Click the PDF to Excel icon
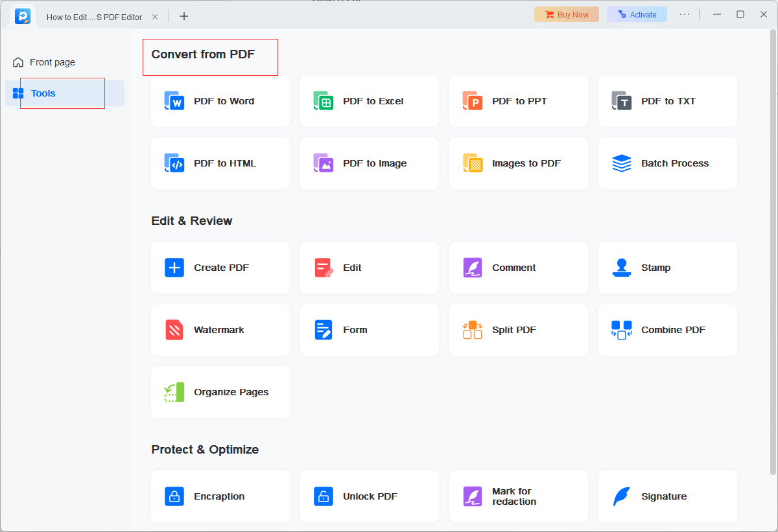 324,101
